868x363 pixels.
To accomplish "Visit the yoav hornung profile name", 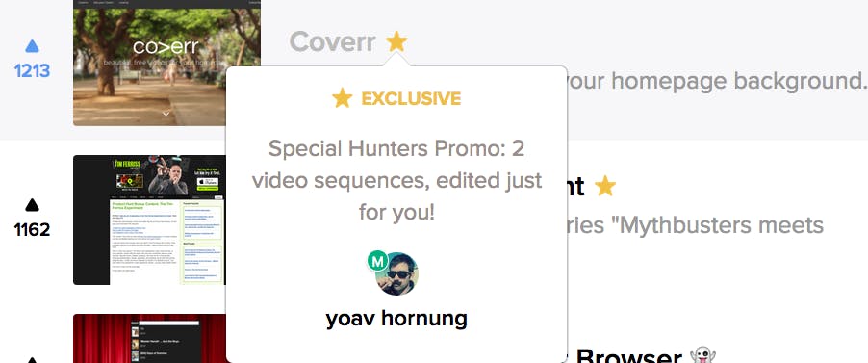I will coord(396,319).
